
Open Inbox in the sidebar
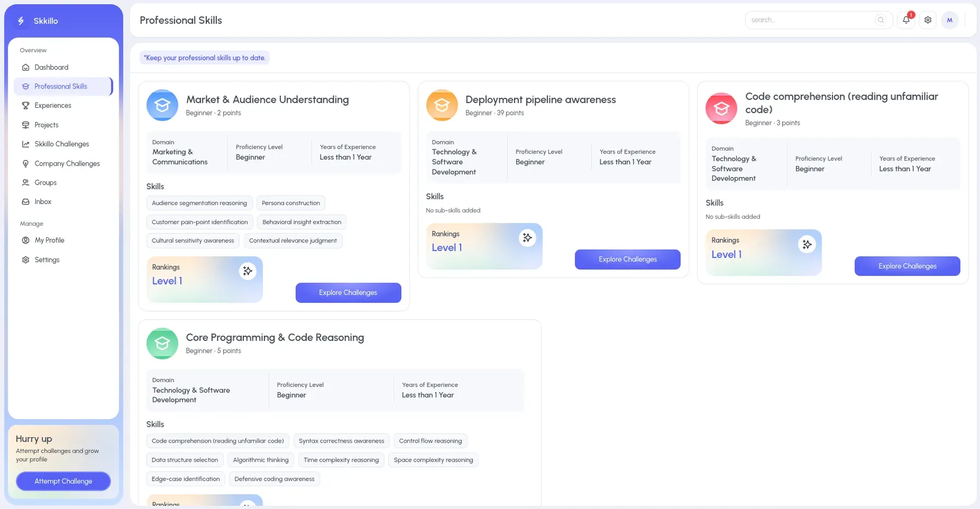63,202
